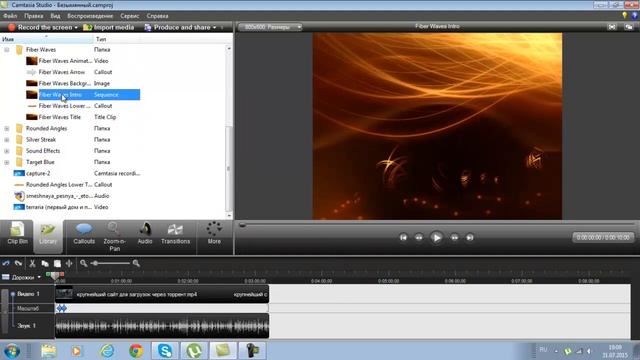The width and height of the screenshot is (640, 360).
Task: Click Import media button
Action: click(x=109, y=27)
